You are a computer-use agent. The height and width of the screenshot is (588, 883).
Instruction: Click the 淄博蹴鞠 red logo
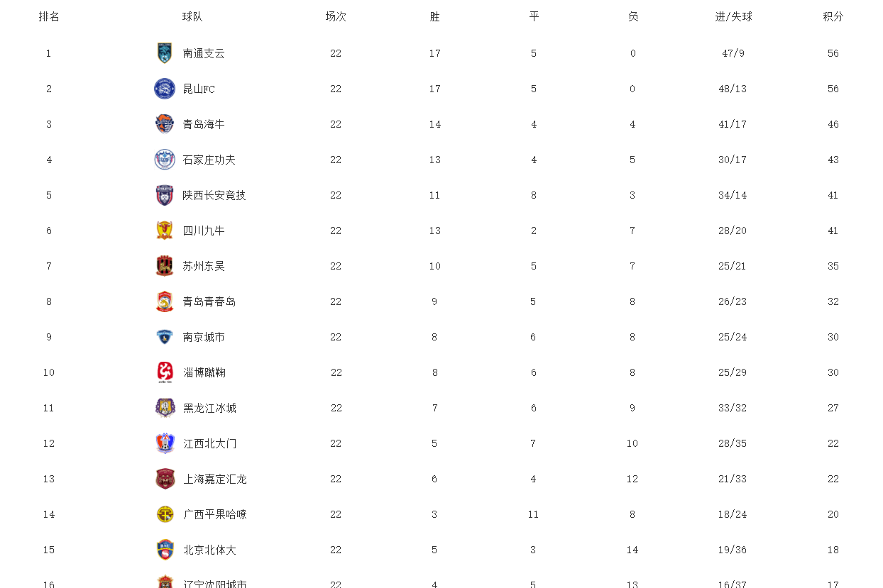click(x=165, y=372)
